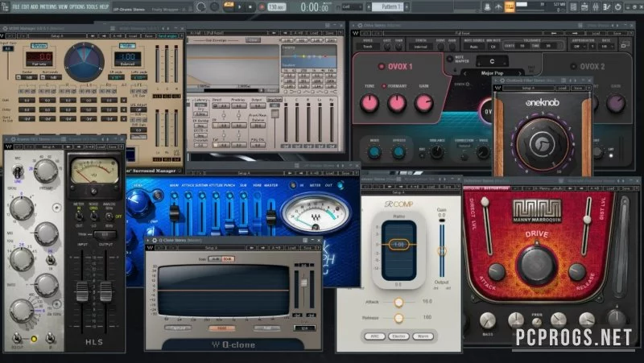This screenshot has width=644, height=363.
Task: Click the right arrow beside Major Pop
Action: click(x=519, y=73)
